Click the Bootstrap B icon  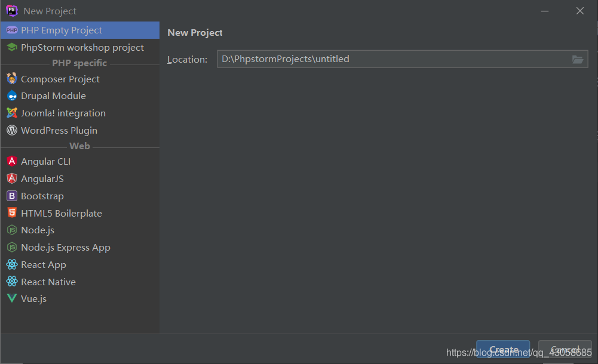pyautogui.click(x=12, y=196)
